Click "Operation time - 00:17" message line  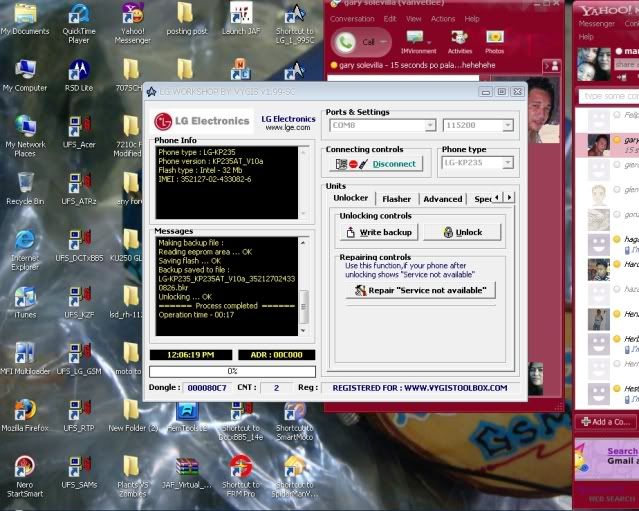pos(196,315)
